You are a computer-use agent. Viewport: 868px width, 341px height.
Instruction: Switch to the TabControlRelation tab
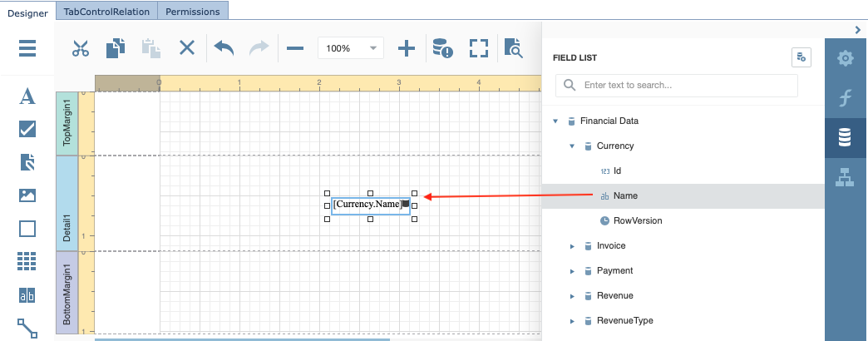tap(108, 12)
